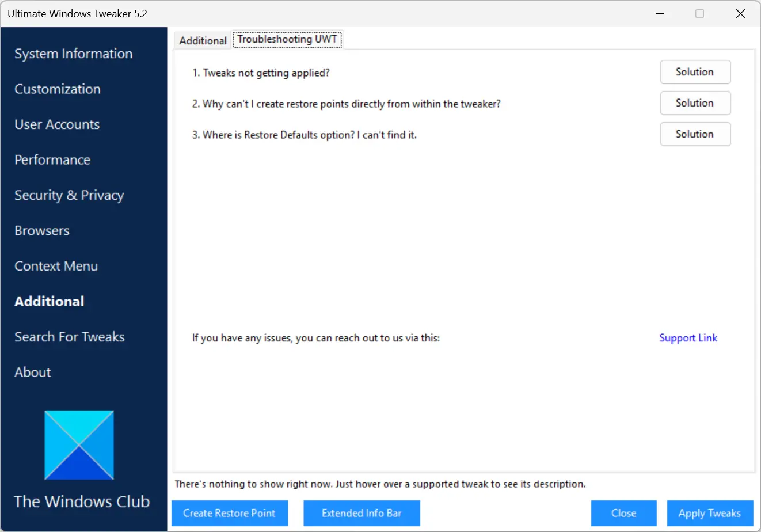
Task: Select Performance in the sidebar
Action: 52,160
